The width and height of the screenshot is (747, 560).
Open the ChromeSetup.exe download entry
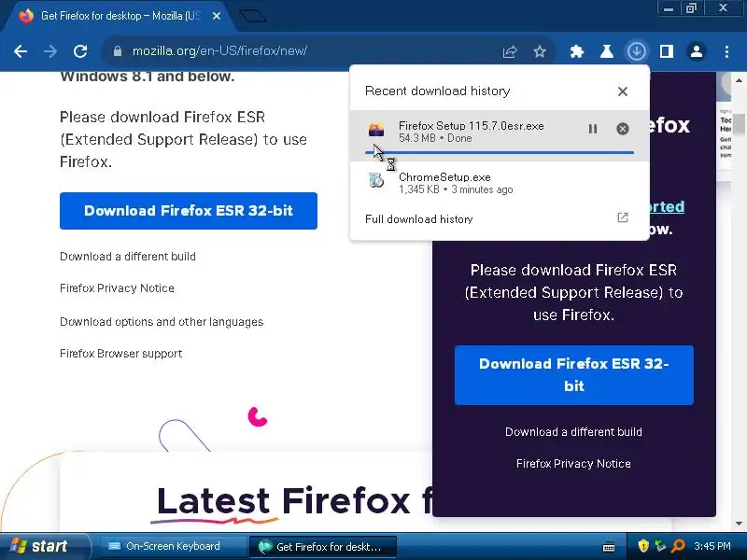[x=500, y=183]
